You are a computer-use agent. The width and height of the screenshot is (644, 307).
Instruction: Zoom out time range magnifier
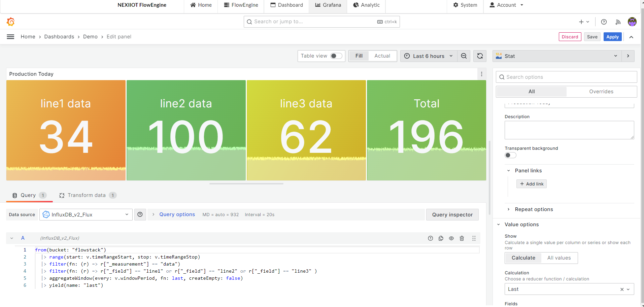click(464, 56)
